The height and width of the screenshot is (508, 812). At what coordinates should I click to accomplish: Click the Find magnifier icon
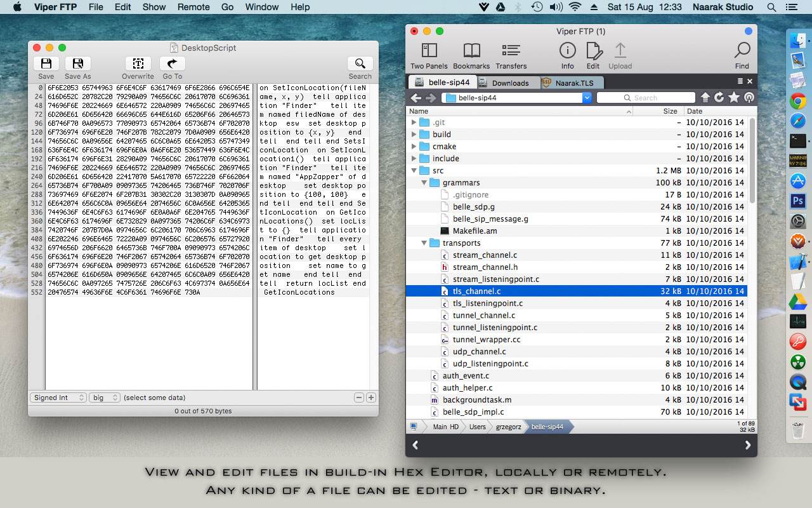point(742,51)
